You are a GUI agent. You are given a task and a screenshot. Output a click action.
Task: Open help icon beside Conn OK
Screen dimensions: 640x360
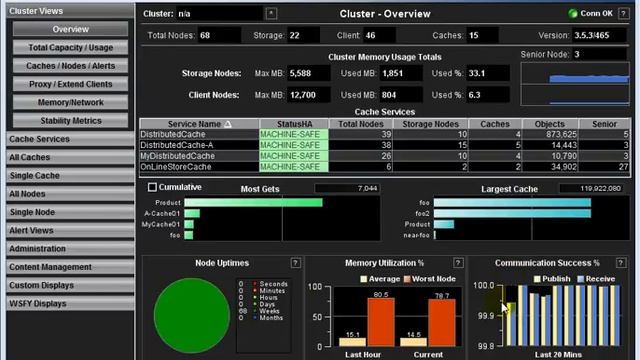point(623,13)
